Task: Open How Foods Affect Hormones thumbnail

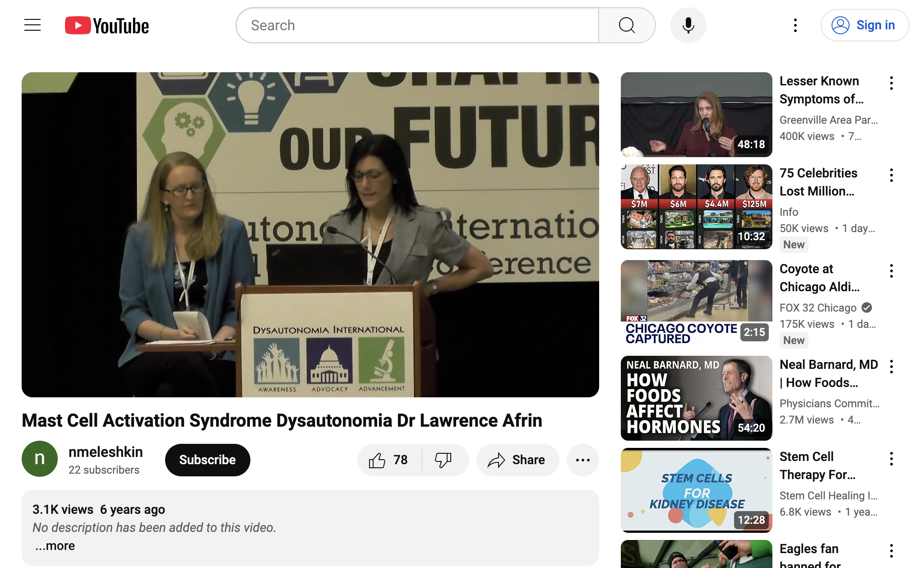Action: [x=696, y=398]
